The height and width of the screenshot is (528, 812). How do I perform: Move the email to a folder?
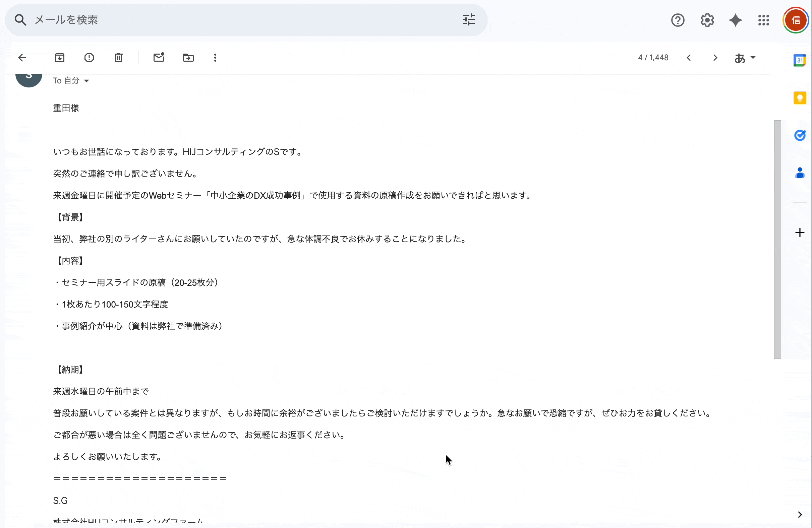188,58
